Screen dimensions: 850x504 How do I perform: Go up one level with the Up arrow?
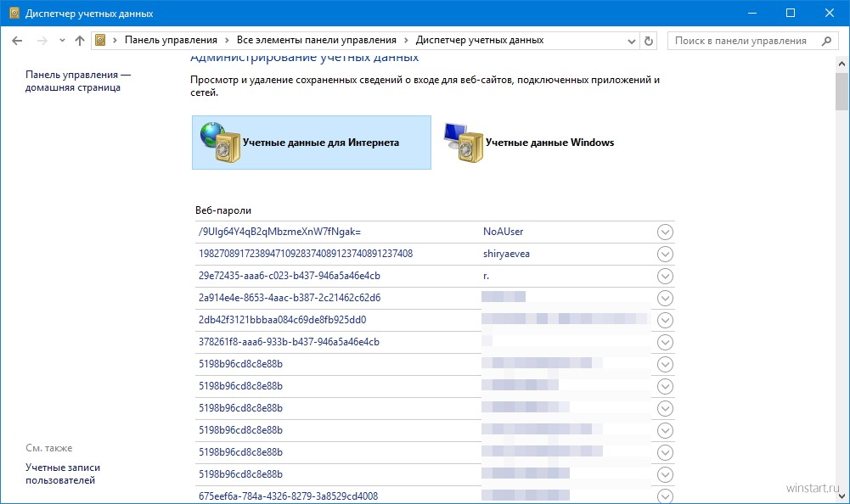pyautogui.click(x=80, y=41)
